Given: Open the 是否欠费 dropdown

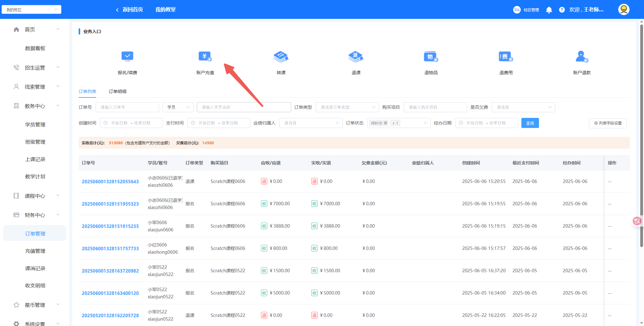Looking at the screenshot, I should point(523,107).
